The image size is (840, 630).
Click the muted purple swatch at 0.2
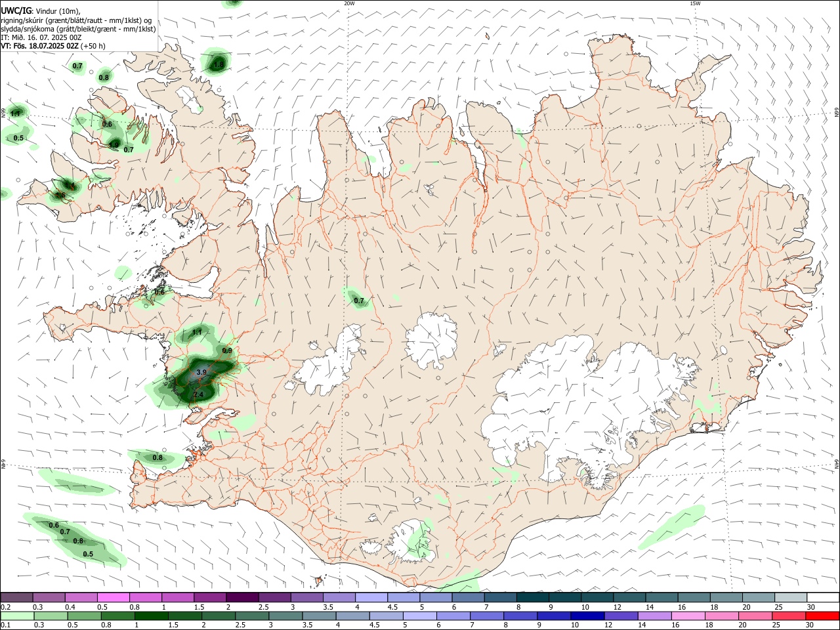[x=17, y=597]
